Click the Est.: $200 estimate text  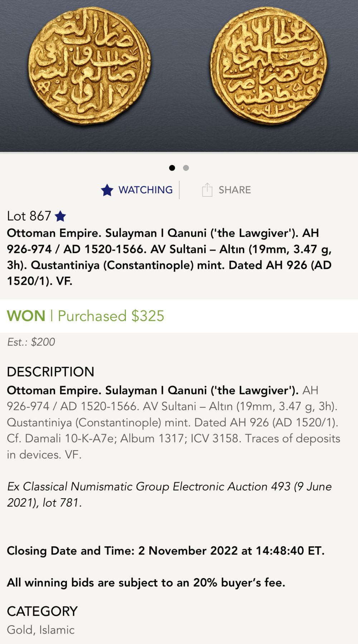coord(31,342)
